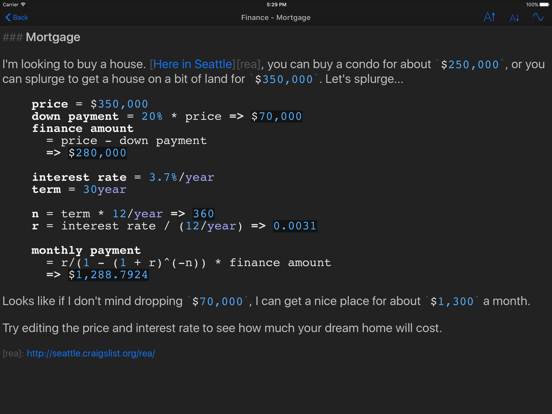The height and width of the screenshot is (414, 552).
Task: Go back using the Back button
Action: click(x=17, y=17)
